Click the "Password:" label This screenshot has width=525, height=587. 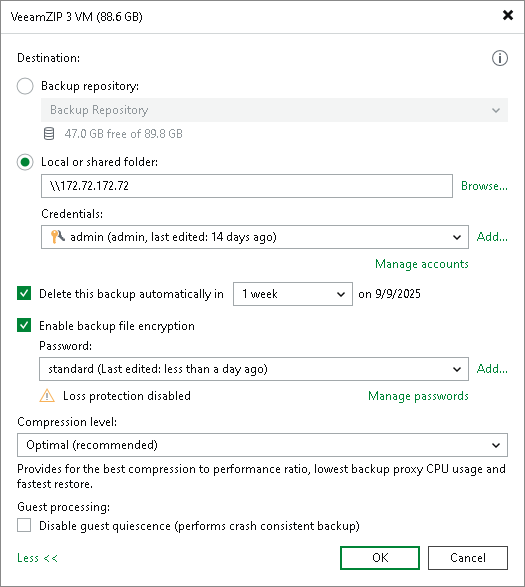coord(66,346)
